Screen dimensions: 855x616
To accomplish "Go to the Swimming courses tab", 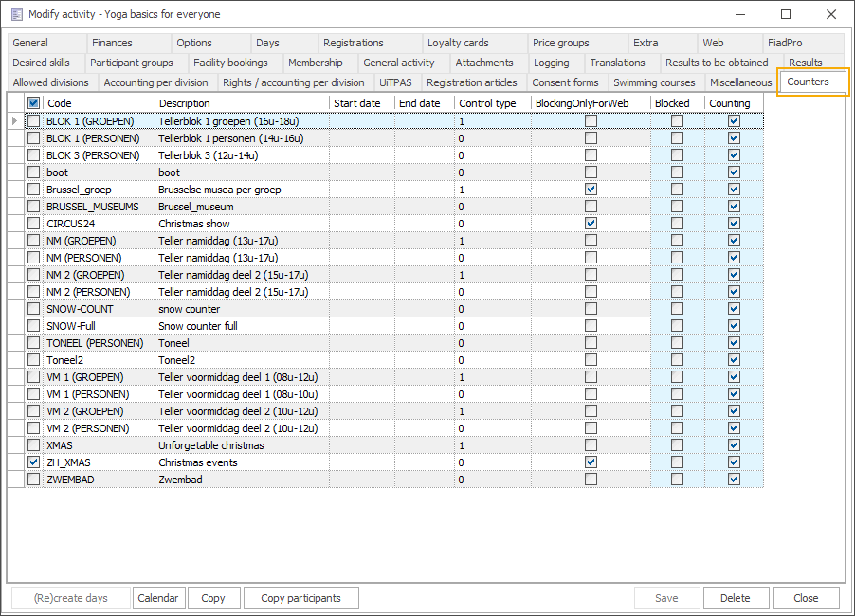I will [654, 82].
